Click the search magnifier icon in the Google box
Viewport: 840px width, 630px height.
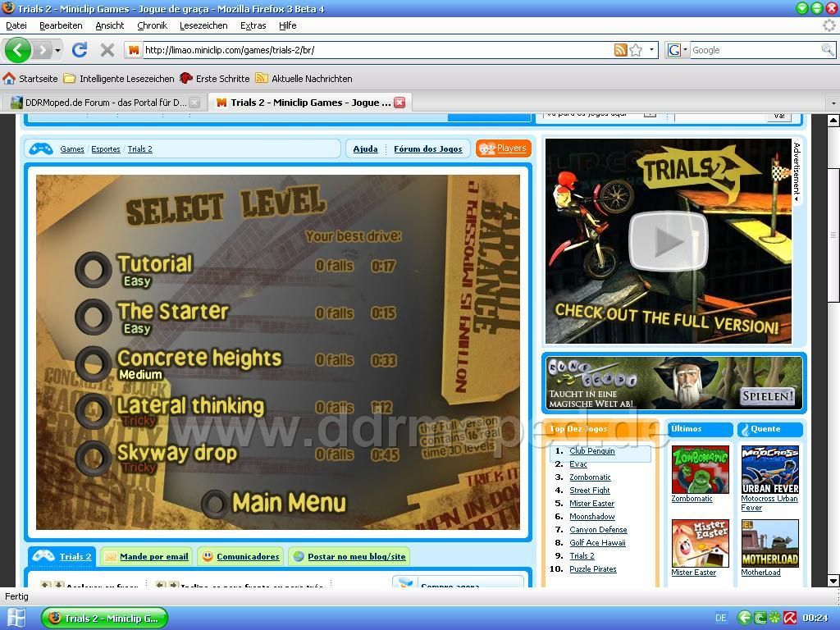(x=827, y=50)
